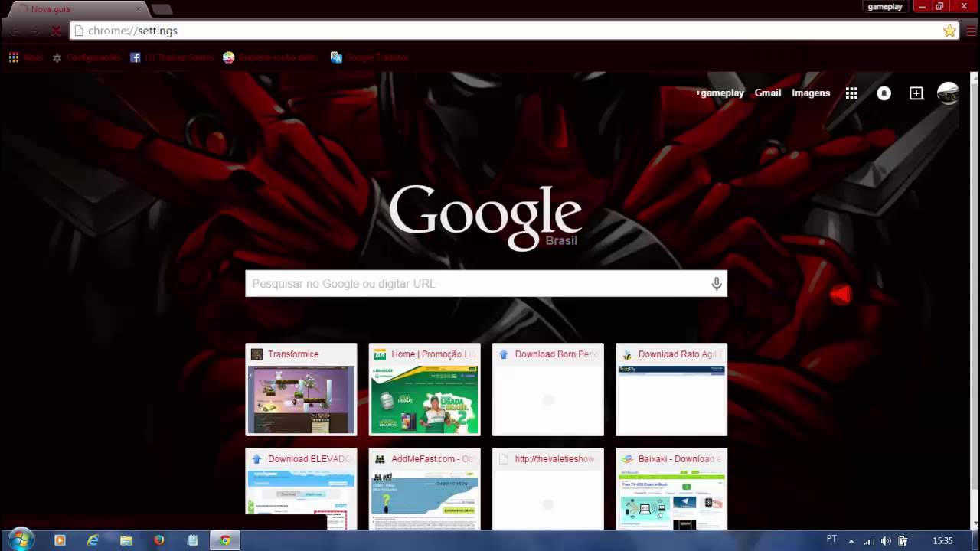980x551 pixels.
Task: Open the Configurações bookmark
Action: pos(87,57)
